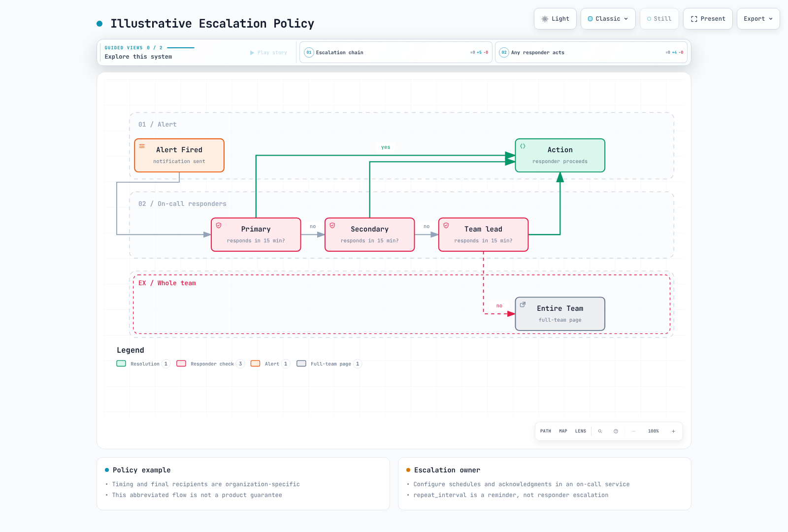Switch theme with the Light sun button
The width and height of the screenshot is (788, 532).
pos(555,19)
